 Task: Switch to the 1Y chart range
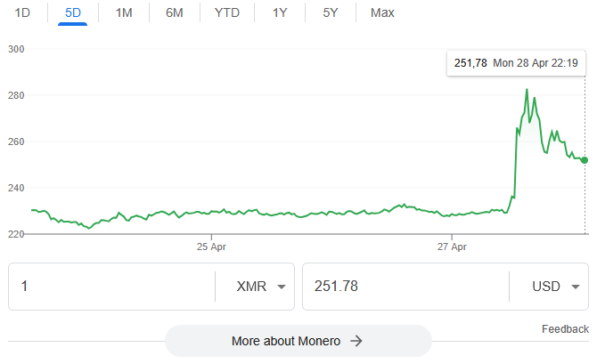pyautogui.click(x=280, y=12)
